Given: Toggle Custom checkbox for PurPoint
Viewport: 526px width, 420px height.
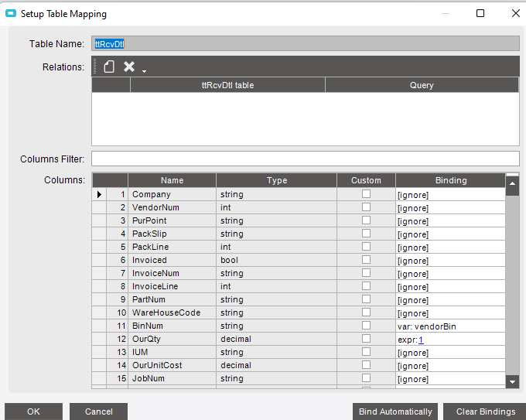Looking at the screenshot, I should pyautogui.click(x=366, y=220).
